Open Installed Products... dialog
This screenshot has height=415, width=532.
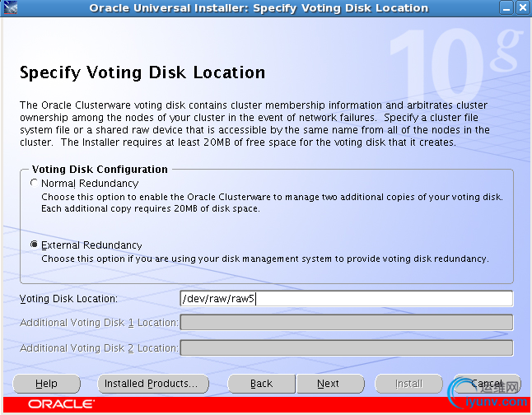tap(150, 384)
